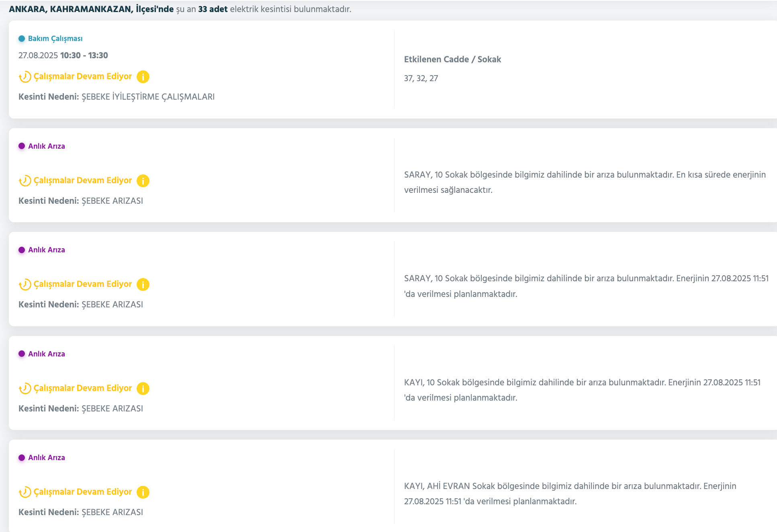The image size is (777, 532).
Task: Click clock icon in Bakım Çalışması card
Action: (25, 76)
